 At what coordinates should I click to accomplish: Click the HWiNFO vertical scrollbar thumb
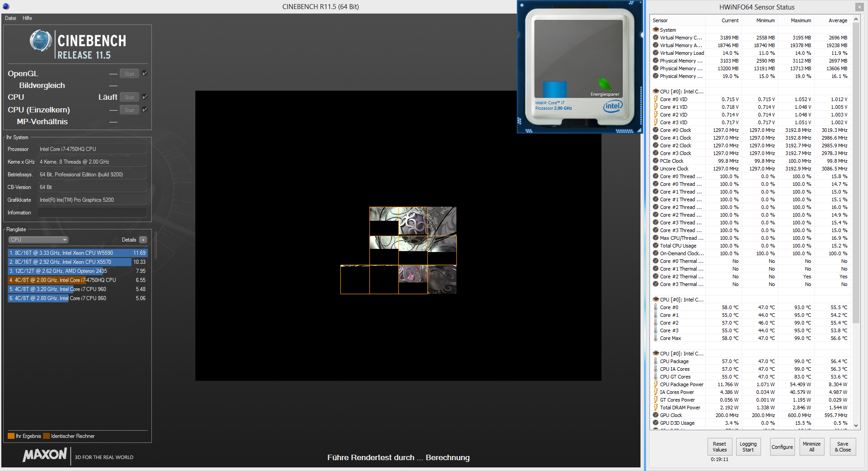point(856,172)
